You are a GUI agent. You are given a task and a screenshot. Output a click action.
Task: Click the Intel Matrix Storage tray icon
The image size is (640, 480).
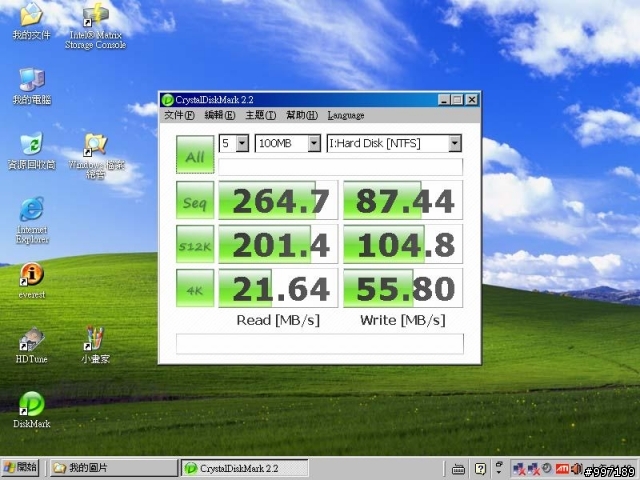[x=547, y=469]
